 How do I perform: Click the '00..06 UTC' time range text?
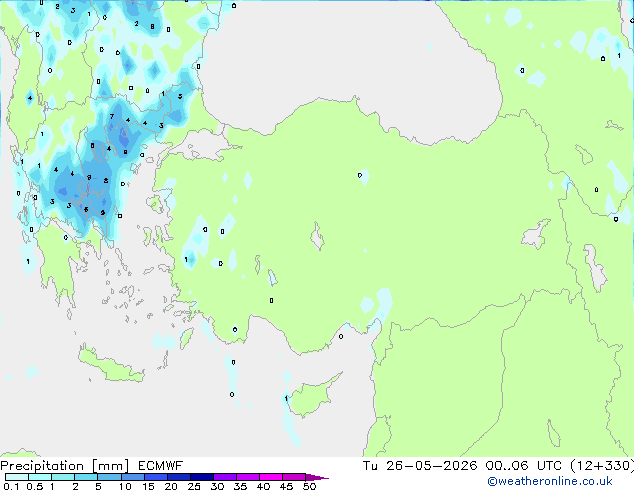point(524,466)
